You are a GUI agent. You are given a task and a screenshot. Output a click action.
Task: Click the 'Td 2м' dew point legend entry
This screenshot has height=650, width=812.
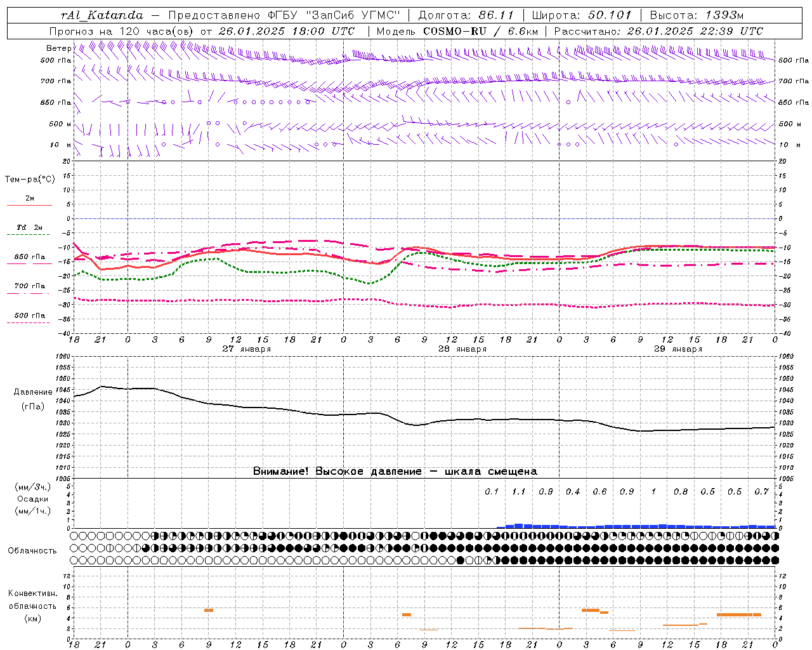[x=30, y=227]
